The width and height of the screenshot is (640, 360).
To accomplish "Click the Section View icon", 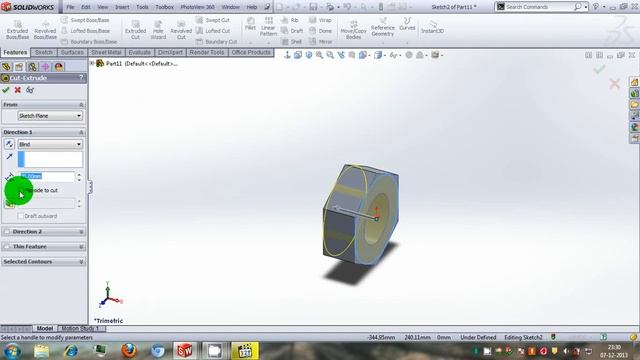I will (351, 55).
